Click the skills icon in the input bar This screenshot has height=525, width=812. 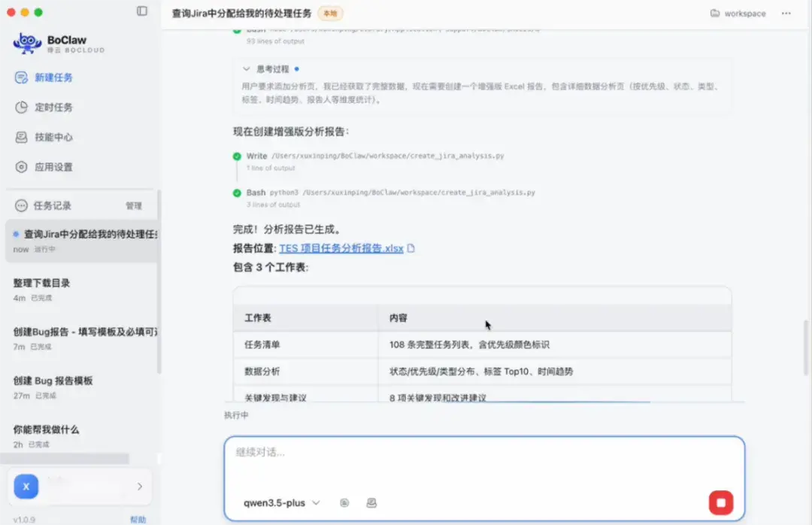[371, 502]
